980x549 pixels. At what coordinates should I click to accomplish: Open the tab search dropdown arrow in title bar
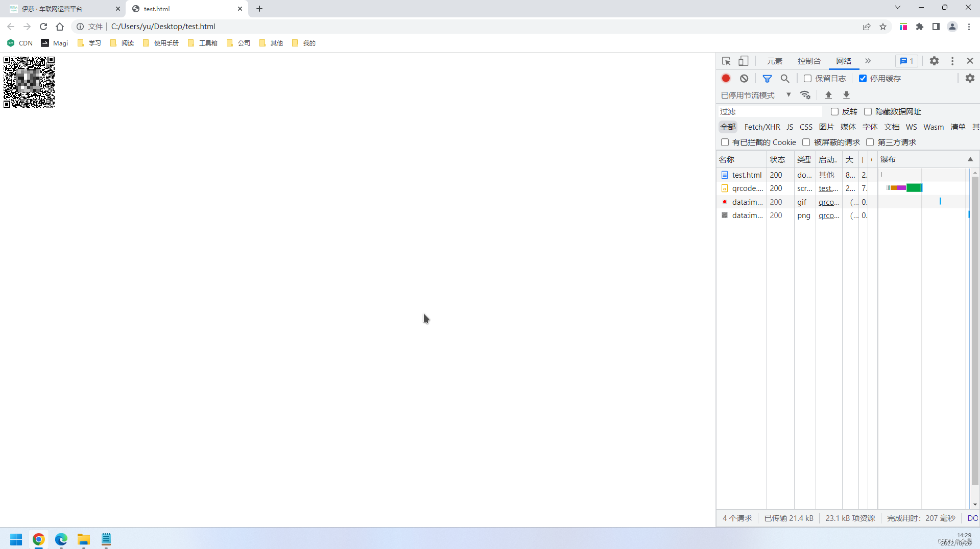coord(897,7)
